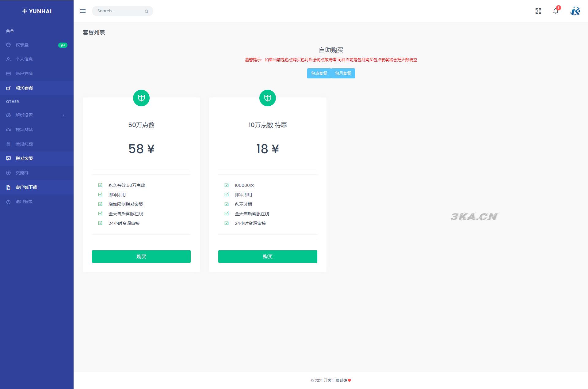Click the checkmark beside 100000次

click(227, 185)
